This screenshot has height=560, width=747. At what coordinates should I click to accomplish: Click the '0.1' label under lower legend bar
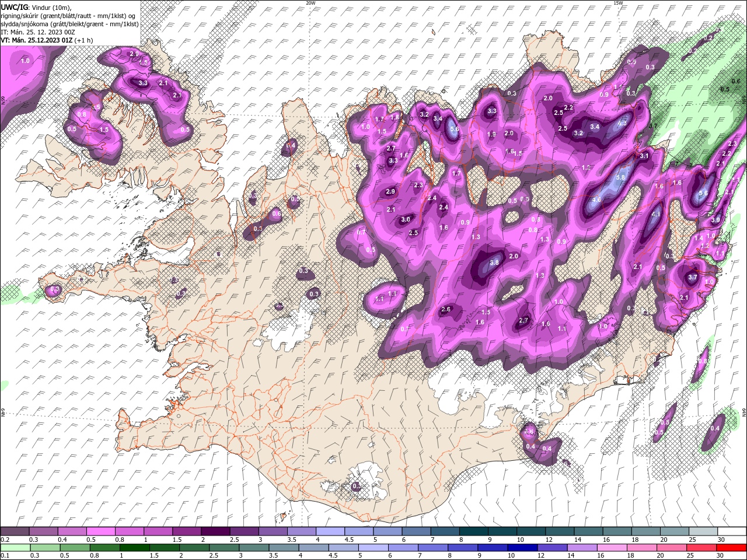point(5,555)
